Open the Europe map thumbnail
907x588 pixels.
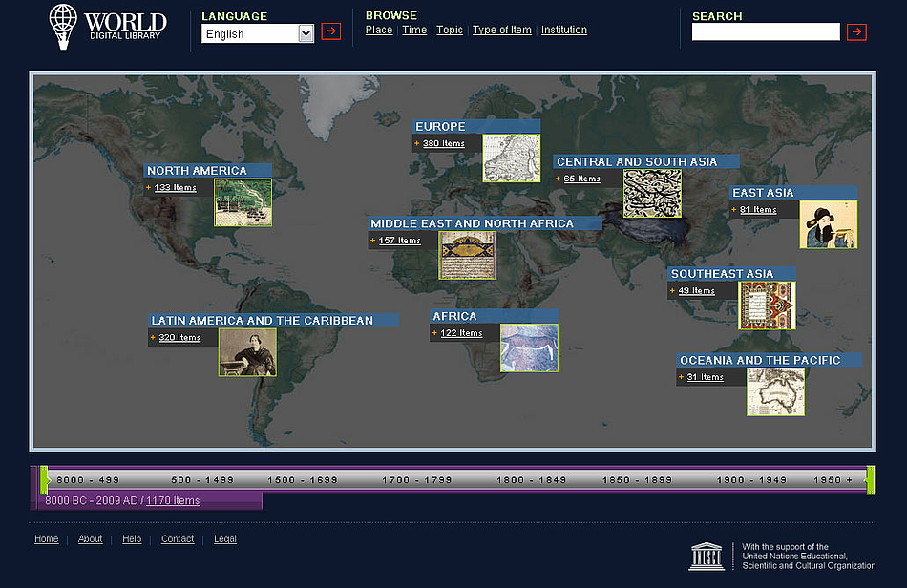[512, 157]
